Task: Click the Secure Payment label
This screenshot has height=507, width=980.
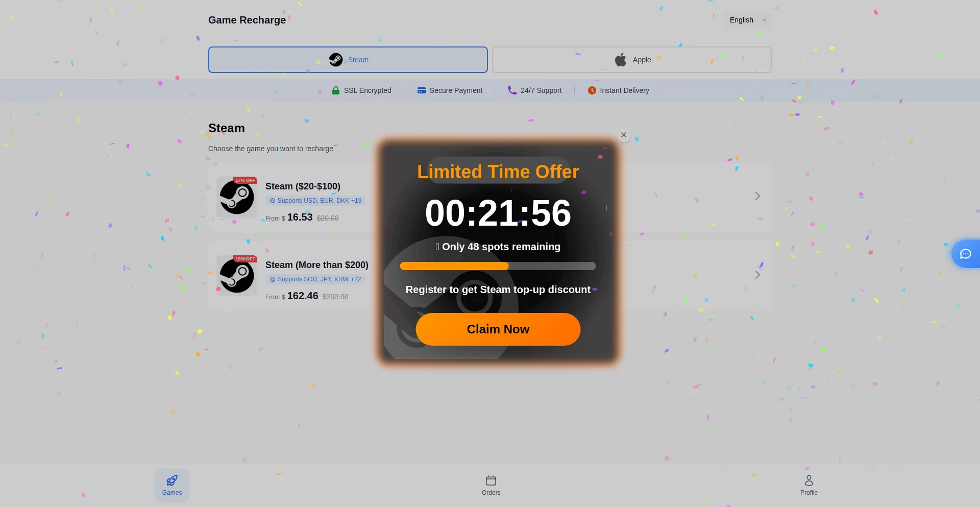Action: (456, 90)
